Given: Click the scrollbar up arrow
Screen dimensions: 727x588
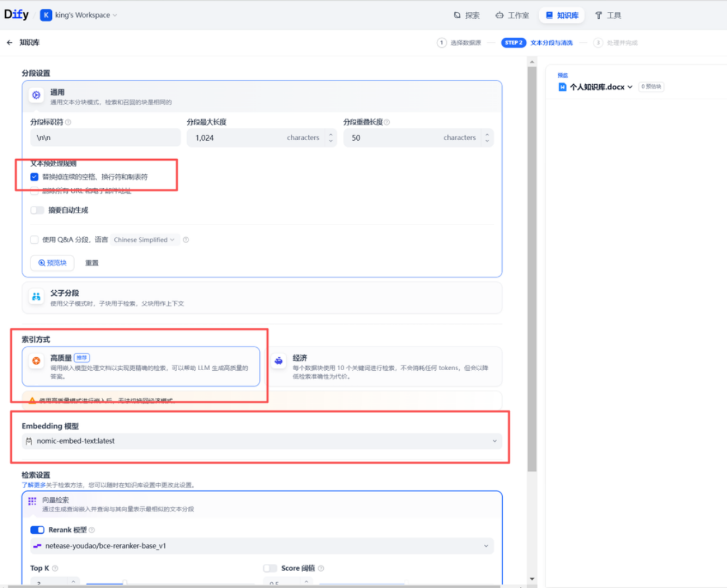Looking at the screenshot, I should [532, 61].
